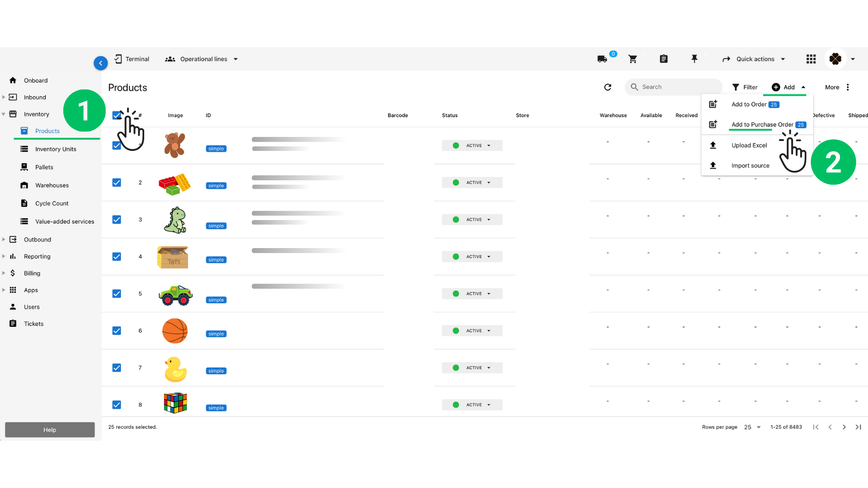Image resolution: width=868 pixels, height=488 pixels.
Task: Click the pin icon in top bar
Action: [694, 59]
